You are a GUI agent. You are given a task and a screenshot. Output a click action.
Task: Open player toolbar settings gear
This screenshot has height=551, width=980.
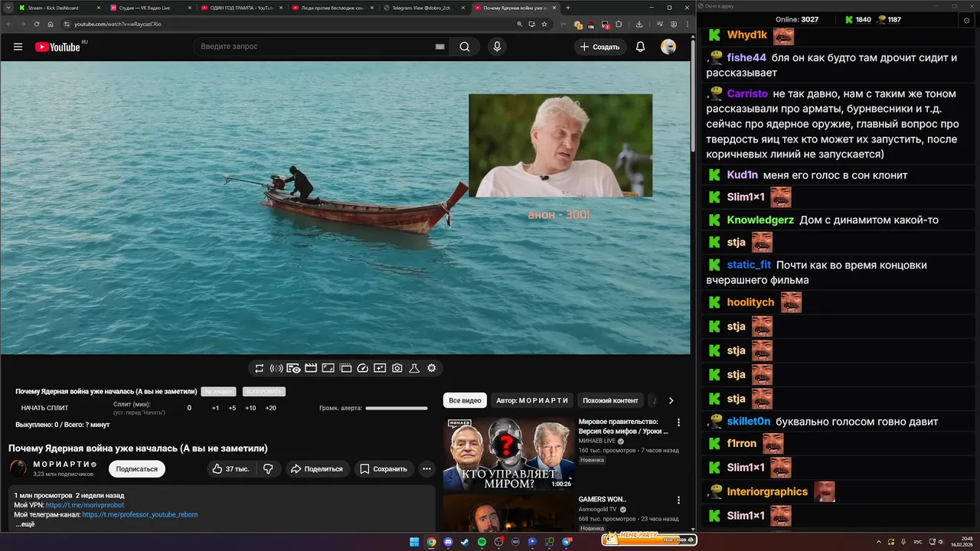(x=432, y=368)
